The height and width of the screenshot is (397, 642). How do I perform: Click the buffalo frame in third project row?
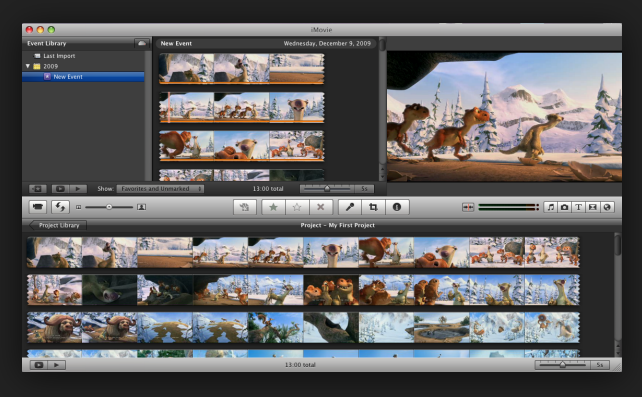coord(54,327)
